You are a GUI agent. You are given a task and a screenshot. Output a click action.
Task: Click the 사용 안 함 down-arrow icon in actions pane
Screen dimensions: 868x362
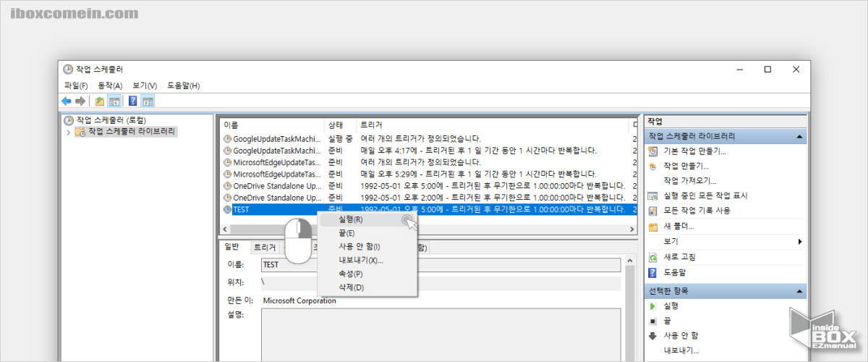click(653, 336)
